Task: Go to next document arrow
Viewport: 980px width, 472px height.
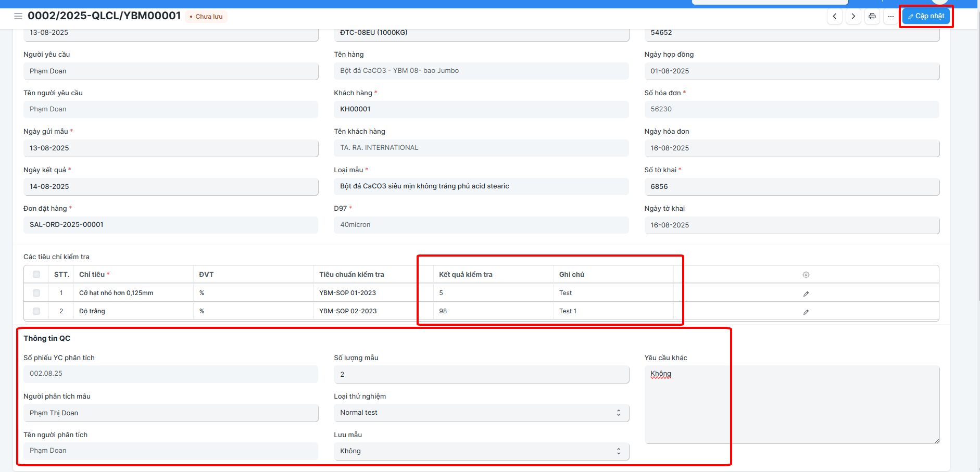Action: (853, 16)
